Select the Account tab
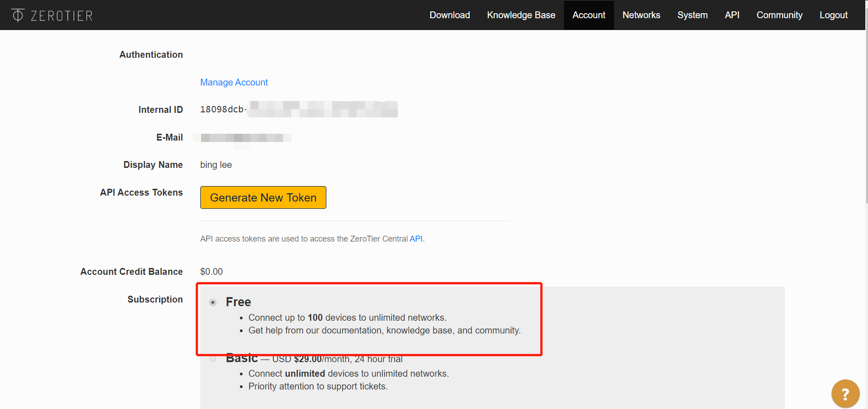Viewport: 868px width, 409px height. pyautogui.click(x=589, y=15)
